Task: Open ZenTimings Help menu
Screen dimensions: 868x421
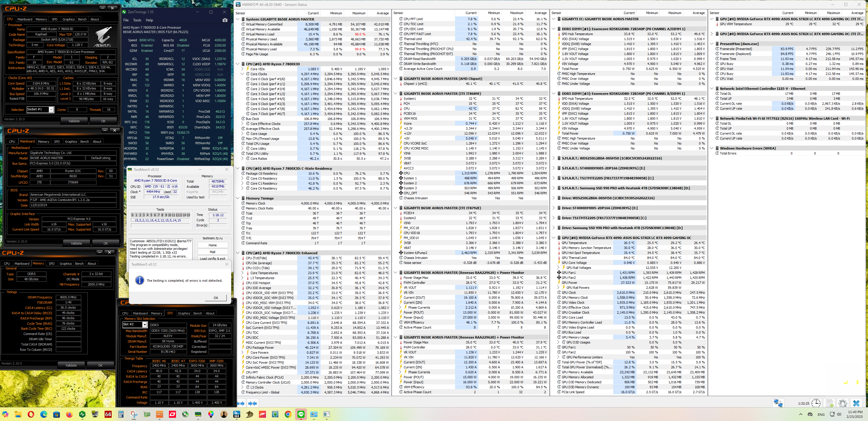Action: [x=149, y=20]
